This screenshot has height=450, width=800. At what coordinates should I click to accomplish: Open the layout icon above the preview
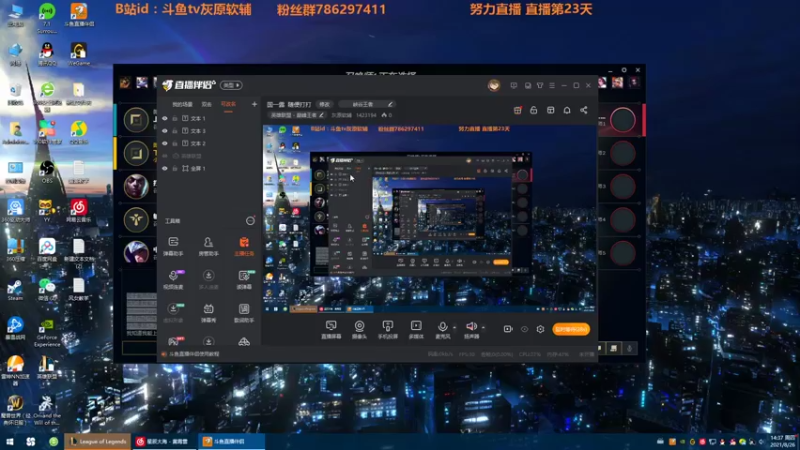(551, 110)
